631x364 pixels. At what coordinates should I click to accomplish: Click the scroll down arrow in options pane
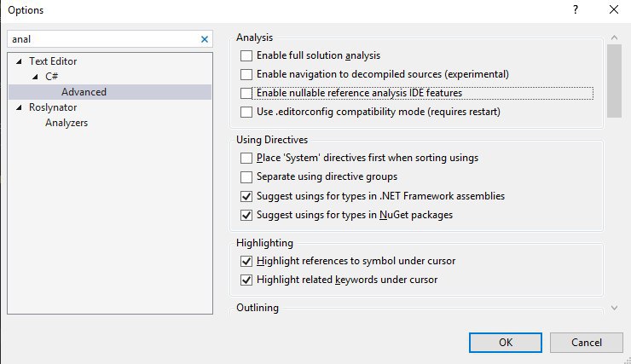pos(614,308)
